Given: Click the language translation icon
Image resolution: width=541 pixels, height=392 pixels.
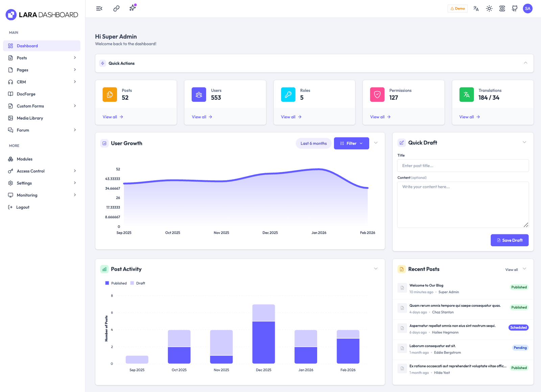Looking at the screenshot, I should pyautogui.click(x=476, y=8).
